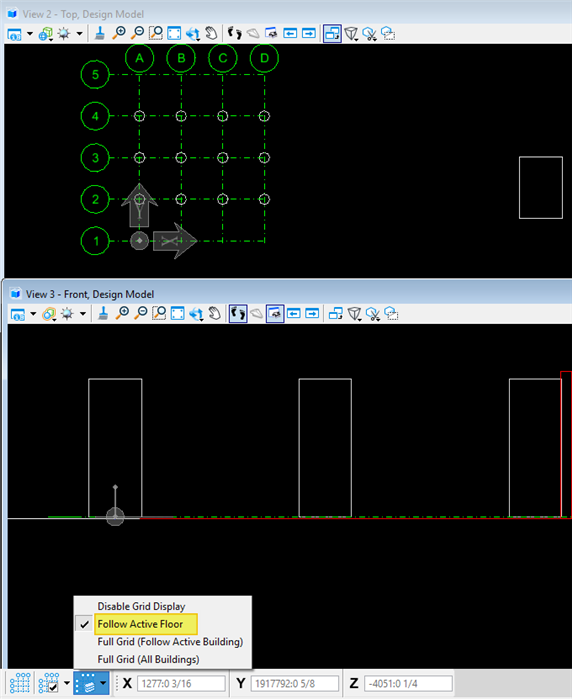Click View Previous arrow in View 3 toolbar

(x=293, y=314)
